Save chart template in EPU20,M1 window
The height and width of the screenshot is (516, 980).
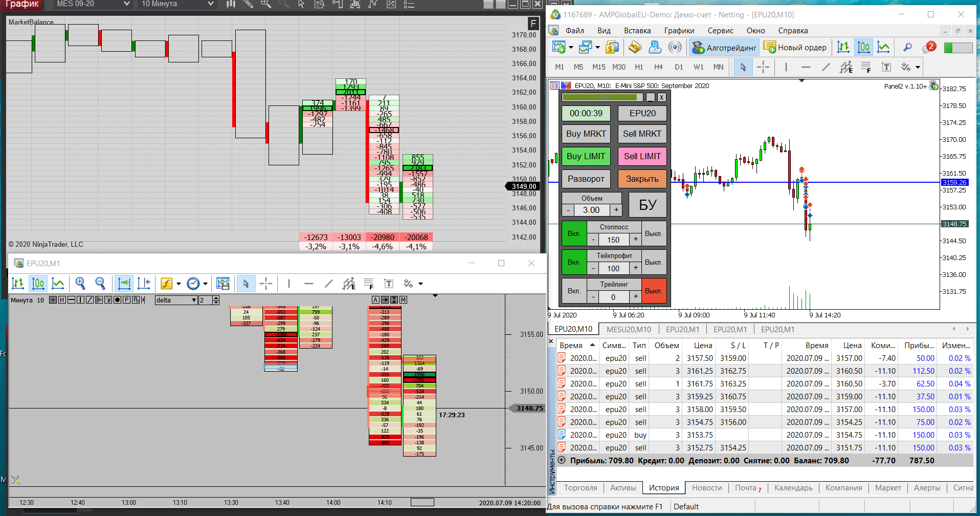click(223, 283)
